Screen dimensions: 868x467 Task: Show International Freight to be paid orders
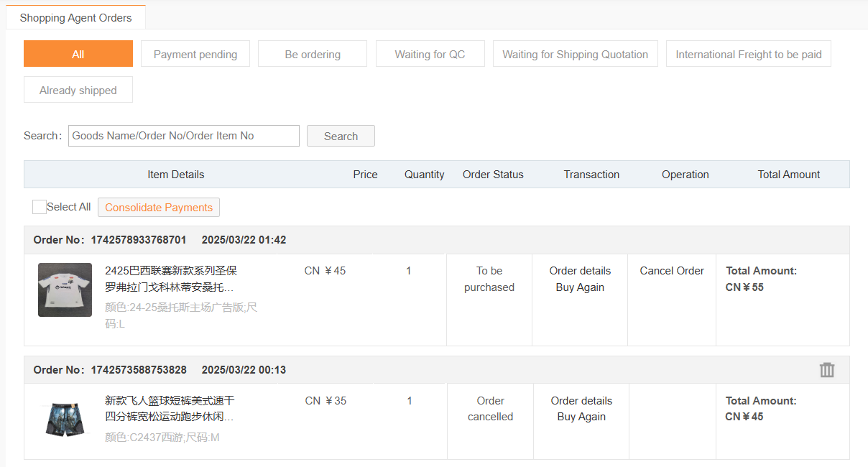(748, 54)
